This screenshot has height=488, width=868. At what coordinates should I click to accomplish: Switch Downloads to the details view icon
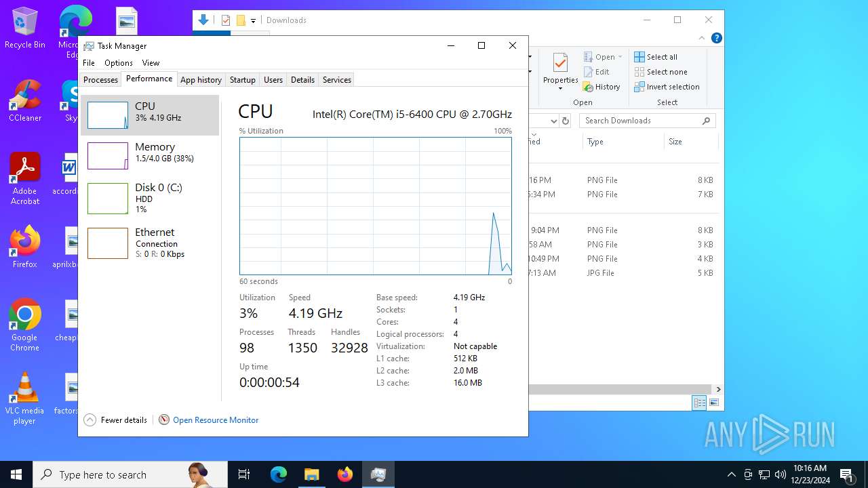pyautogui.click(x=699, y=403)
